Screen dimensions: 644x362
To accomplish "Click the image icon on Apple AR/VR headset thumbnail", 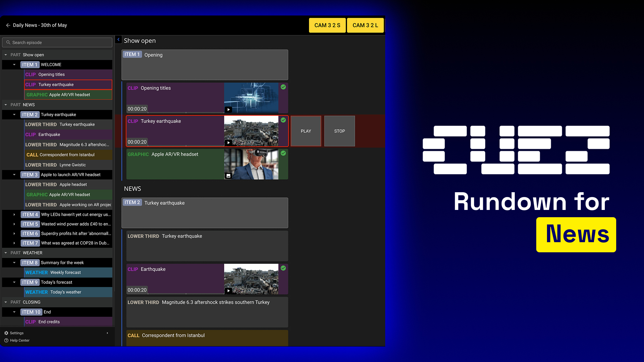I will coord(228,176).
